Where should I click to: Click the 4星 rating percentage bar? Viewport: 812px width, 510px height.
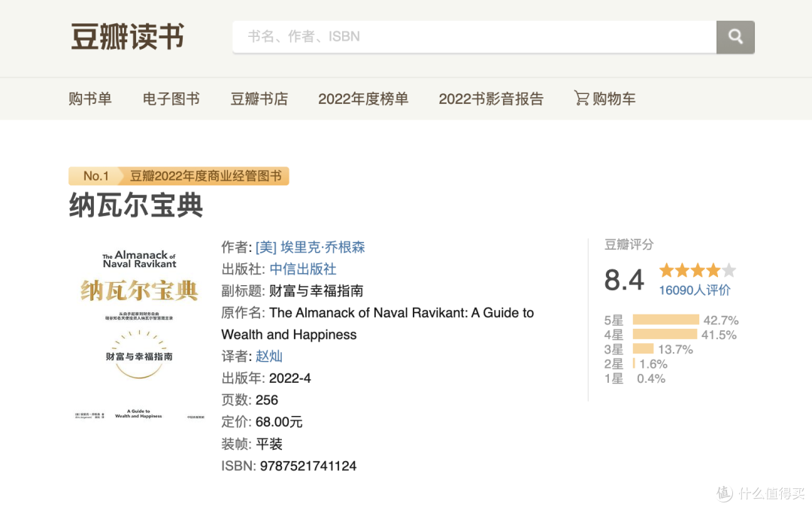[x=665, y=334]
